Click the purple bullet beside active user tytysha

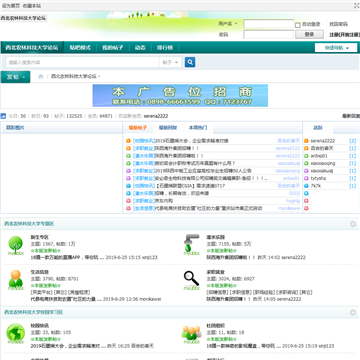(306, 178)
